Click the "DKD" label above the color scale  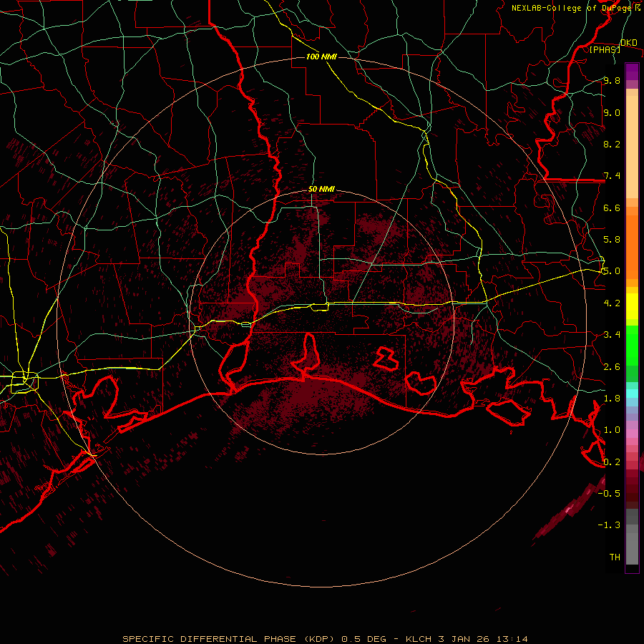(x=629, y=43)
